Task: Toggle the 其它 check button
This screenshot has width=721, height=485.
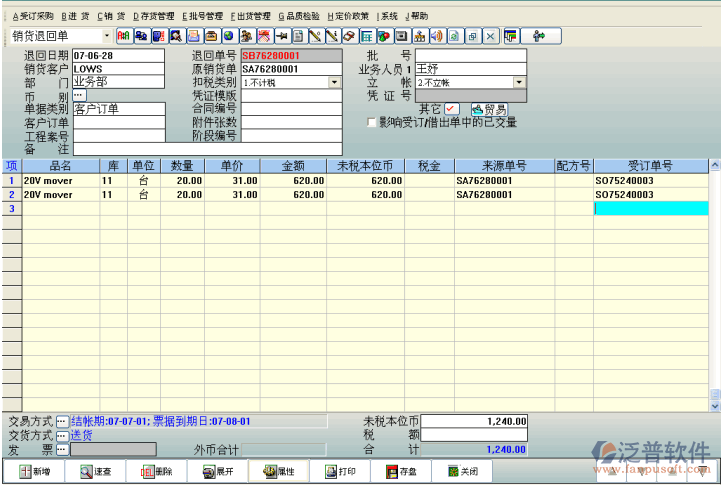Action: click(451, 108)
